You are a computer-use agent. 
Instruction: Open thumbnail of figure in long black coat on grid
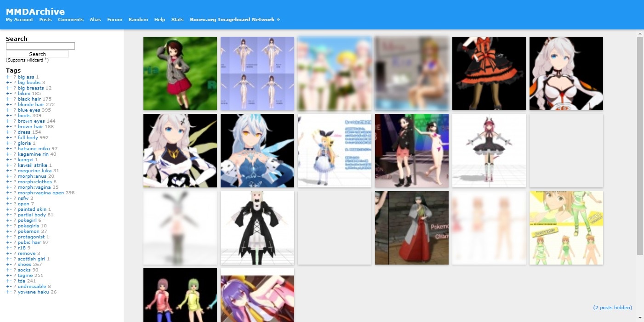click(x=257, y=228)
